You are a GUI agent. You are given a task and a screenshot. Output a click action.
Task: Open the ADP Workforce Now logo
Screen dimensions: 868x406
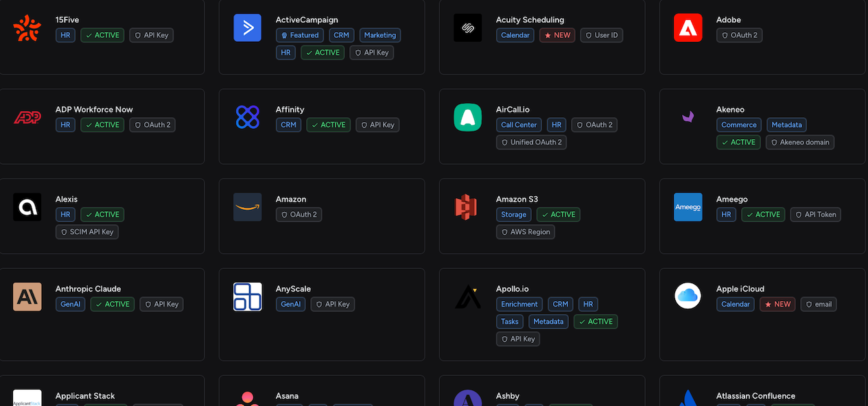coord(27,118)
